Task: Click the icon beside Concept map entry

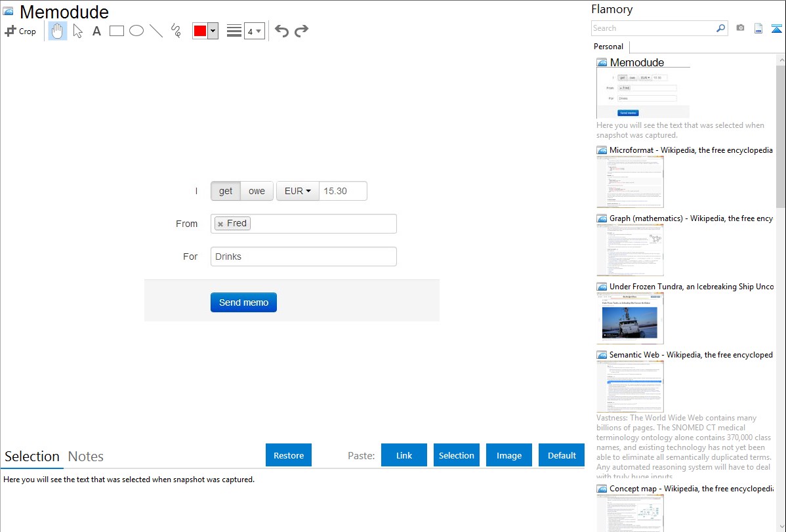Action: point(602,489)
